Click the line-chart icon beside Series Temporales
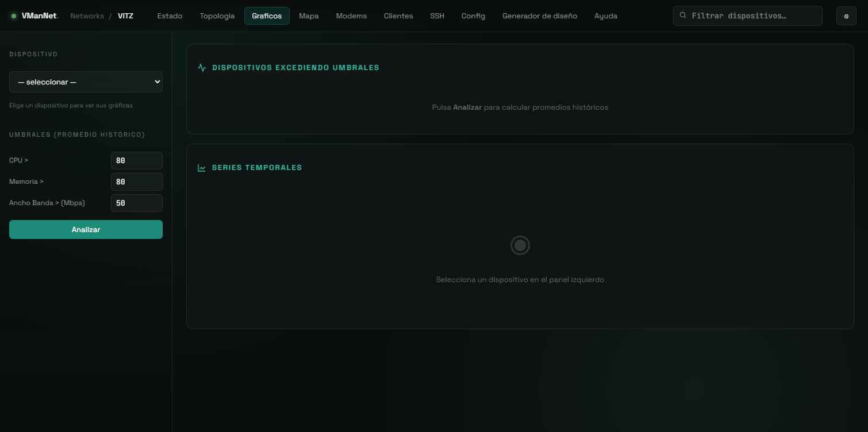 click(202, 168)
